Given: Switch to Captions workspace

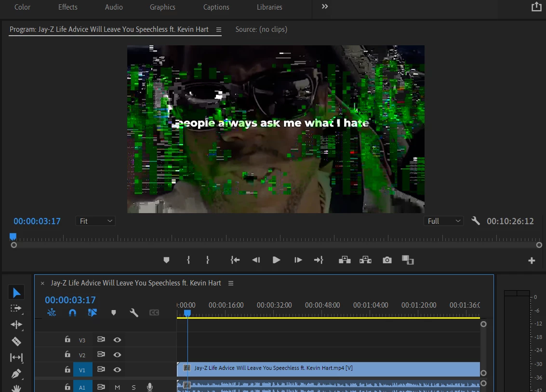Looking at the screenshot, I should pyautogui.click(x=216, y=7).
